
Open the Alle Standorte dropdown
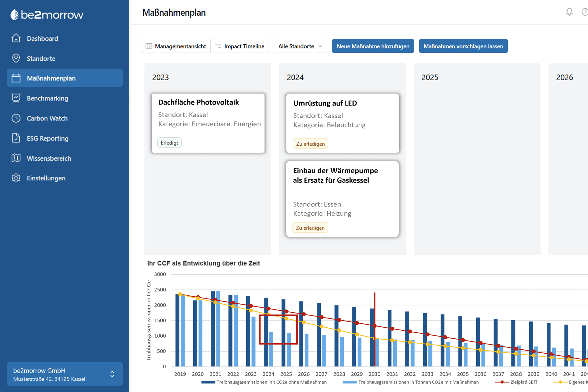pyautogui.click(x=300, y=46)
